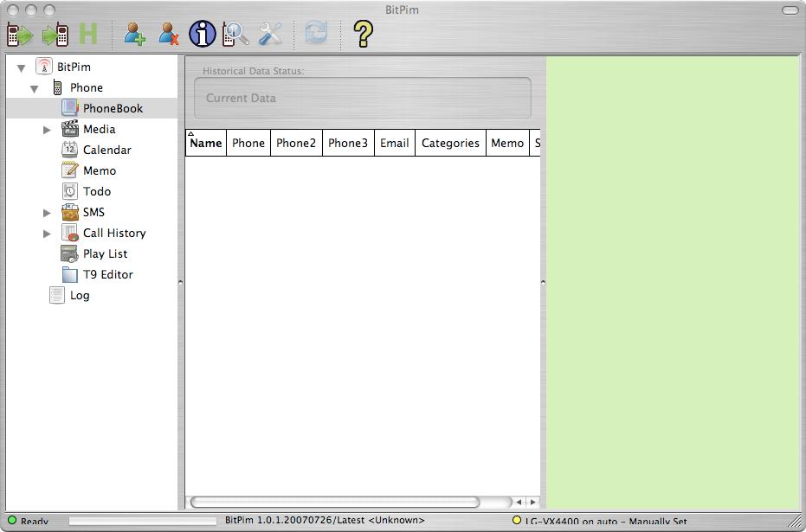
Task: Expand the SMS tree node
Action: click(47, 213)
